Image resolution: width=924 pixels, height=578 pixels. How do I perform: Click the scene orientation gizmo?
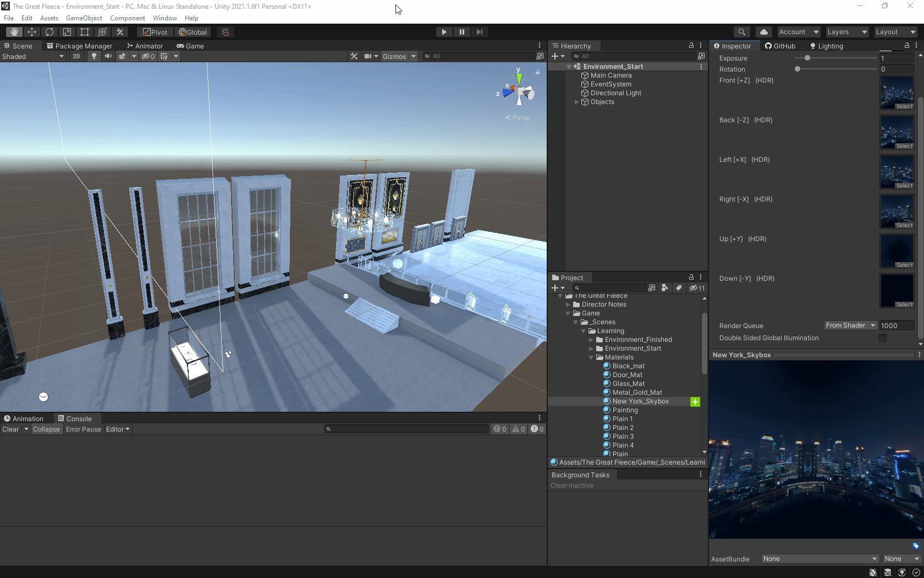pos(518,91)
